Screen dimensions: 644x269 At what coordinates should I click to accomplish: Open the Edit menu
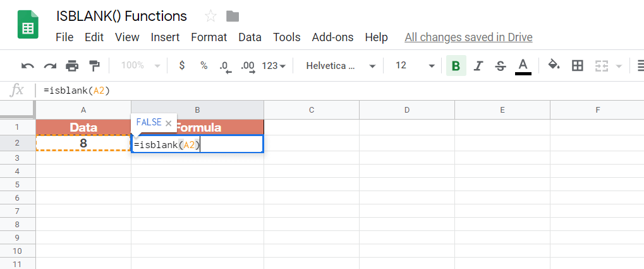94,37
